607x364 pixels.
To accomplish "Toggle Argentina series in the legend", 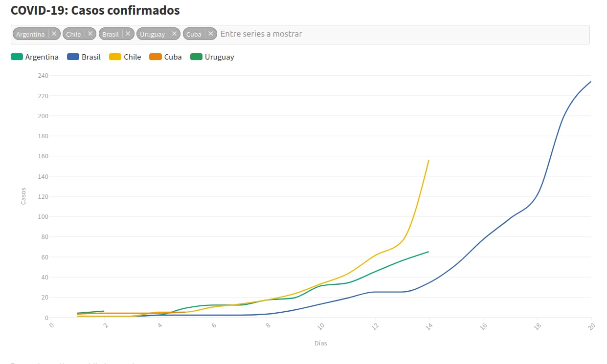I will click(x=42, y=57).
